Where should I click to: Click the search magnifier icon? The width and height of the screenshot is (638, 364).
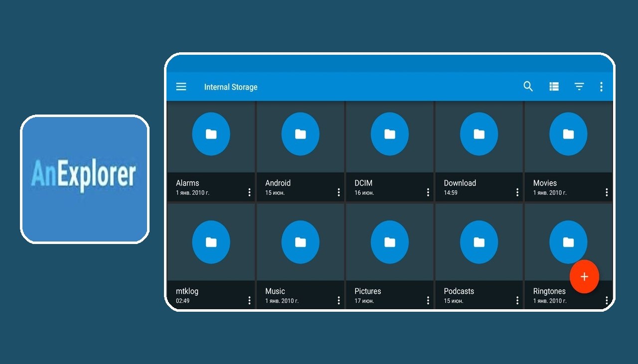528,87
